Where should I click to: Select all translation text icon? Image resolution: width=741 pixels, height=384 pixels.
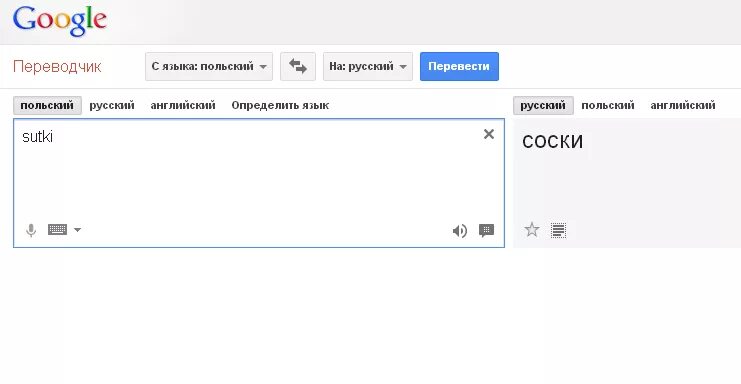(x=558, y=230)
